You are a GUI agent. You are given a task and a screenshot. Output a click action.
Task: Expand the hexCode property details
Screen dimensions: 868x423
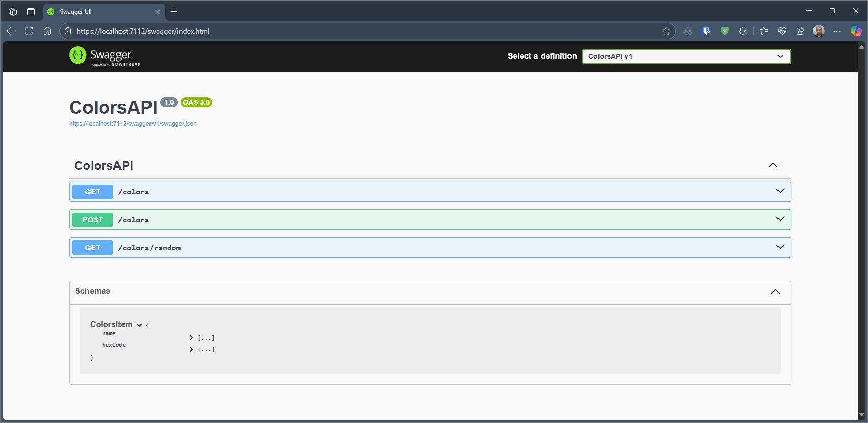tap(192, 349)
